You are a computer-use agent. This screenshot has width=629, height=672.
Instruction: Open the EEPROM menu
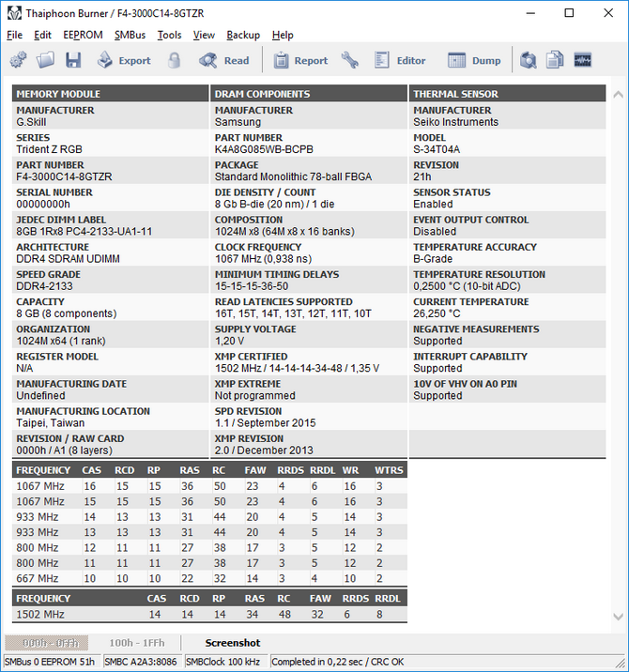click(x=83, y=35)
